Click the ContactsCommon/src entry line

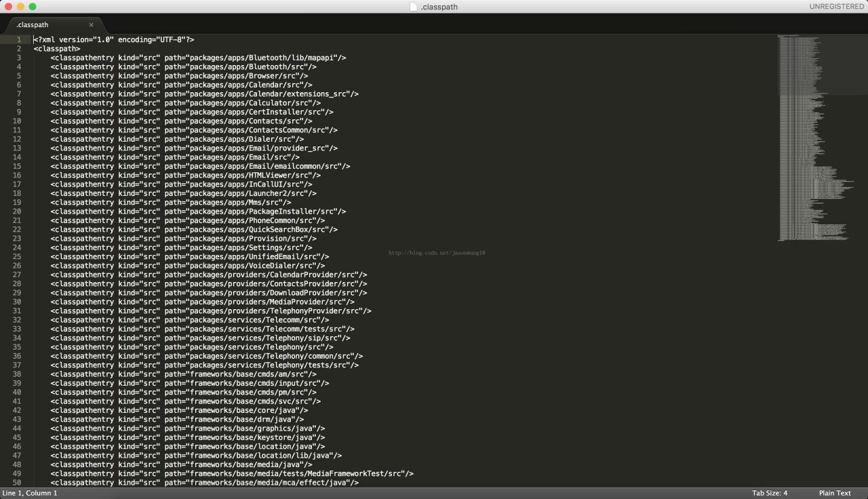coord(194,130)
